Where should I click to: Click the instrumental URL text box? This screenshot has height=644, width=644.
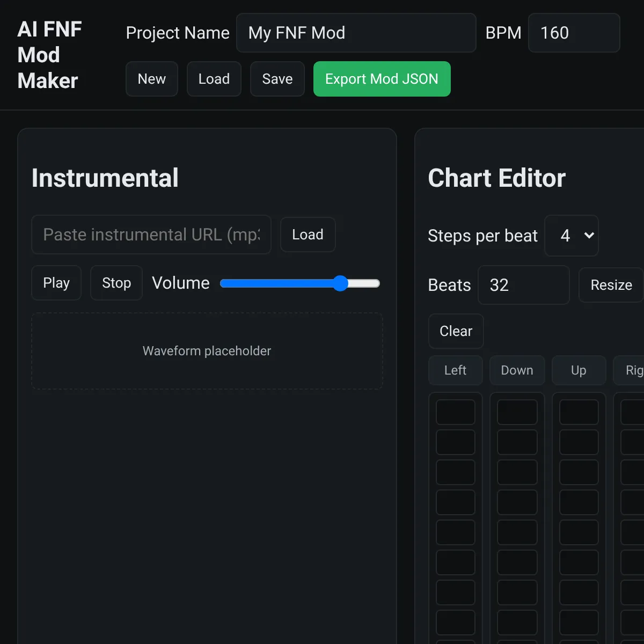tap(151, 235)
